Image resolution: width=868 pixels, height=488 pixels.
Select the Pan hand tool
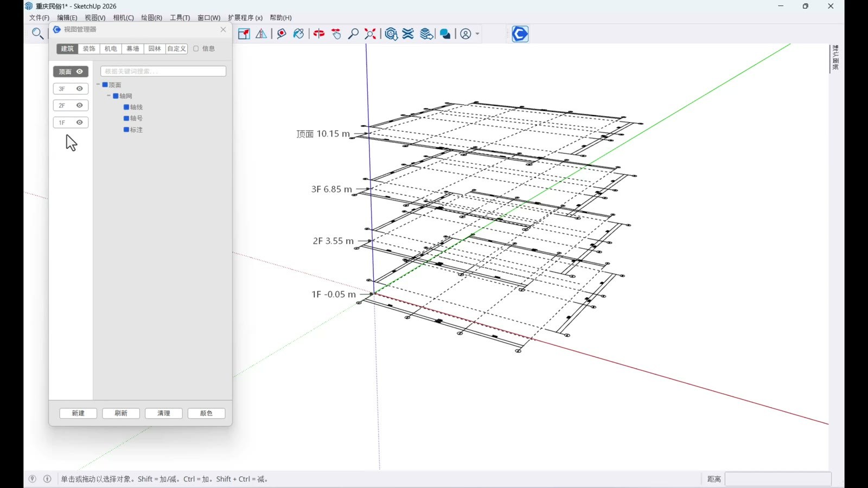(x=336, y=34)
